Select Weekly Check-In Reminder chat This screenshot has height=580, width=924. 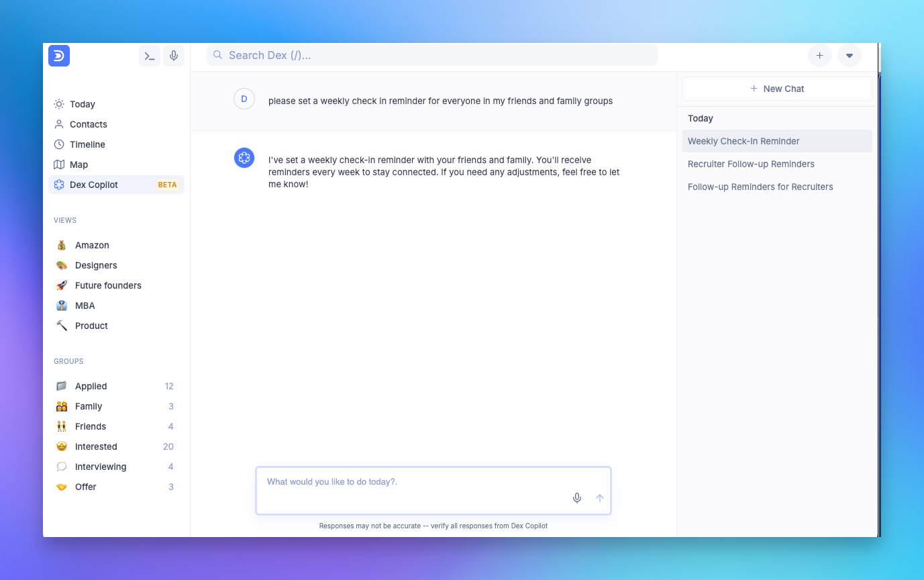[777, 141]
